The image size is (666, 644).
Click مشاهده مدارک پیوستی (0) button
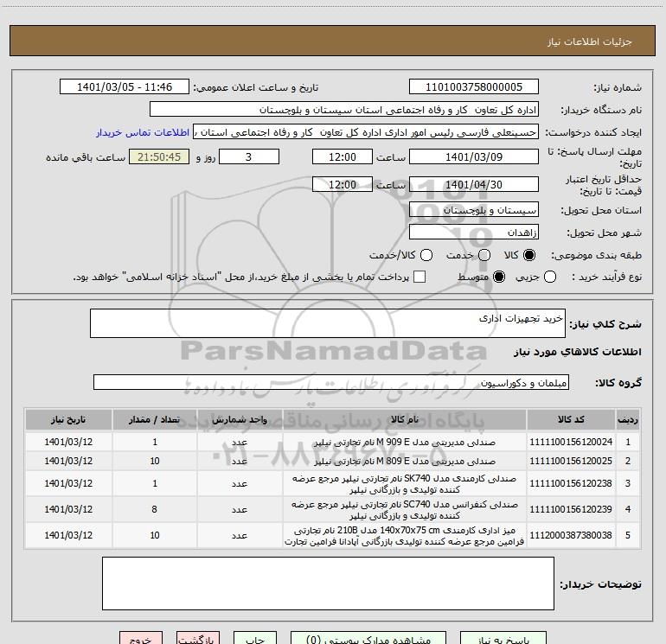click(x=368, y=640)
